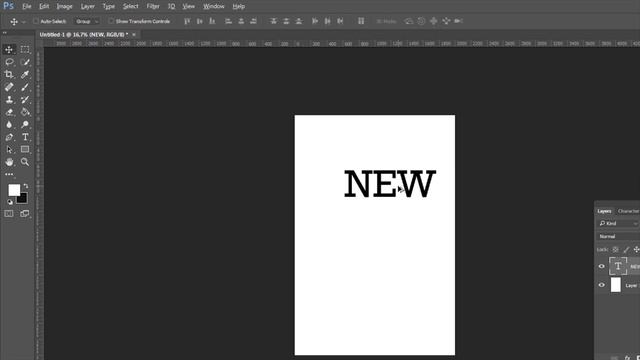Select the Clone Stamp tool
The height and width of the screenshot is (360, 640).
[9, 100]
